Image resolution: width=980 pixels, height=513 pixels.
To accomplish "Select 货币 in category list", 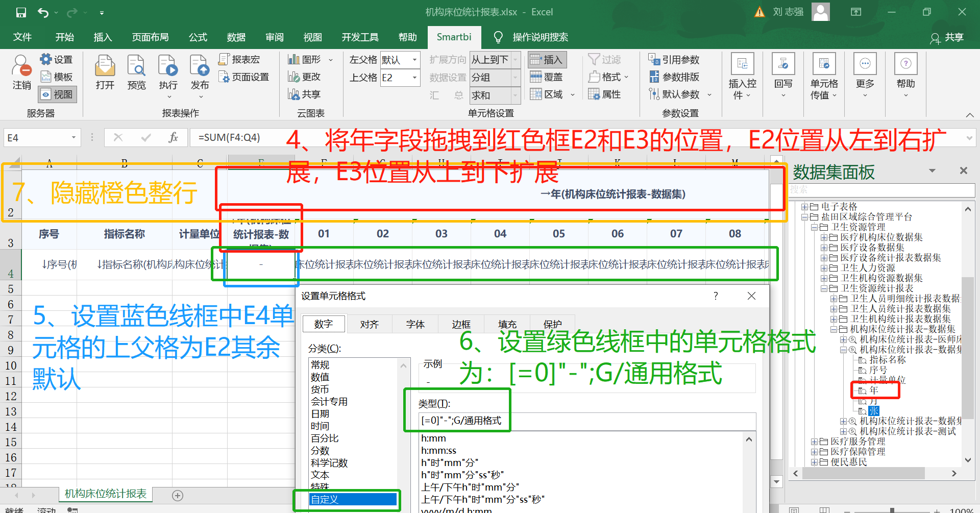I will [x=320, y=389].
